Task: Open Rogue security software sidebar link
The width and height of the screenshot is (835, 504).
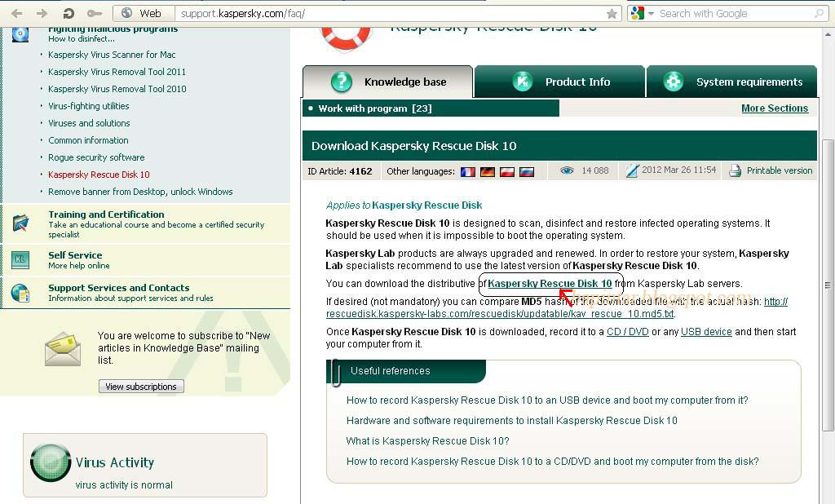Action: 96,157
